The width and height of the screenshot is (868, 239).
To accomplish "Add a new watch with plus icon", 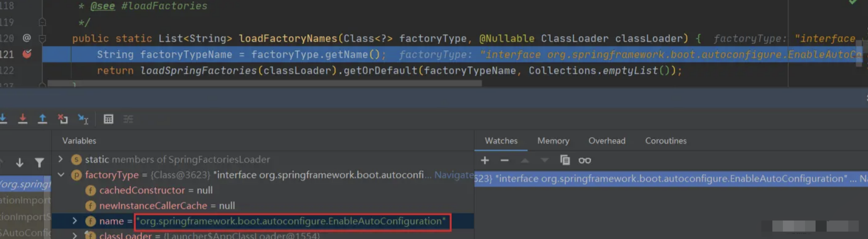I will [x=485, y=160].
